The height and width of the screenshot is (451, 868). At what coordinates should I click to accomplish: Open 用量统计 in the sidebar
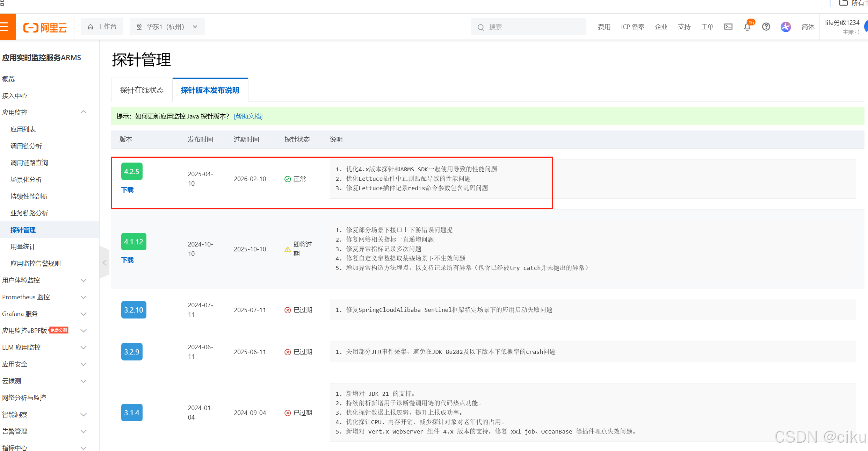click(x=23, y=247)
